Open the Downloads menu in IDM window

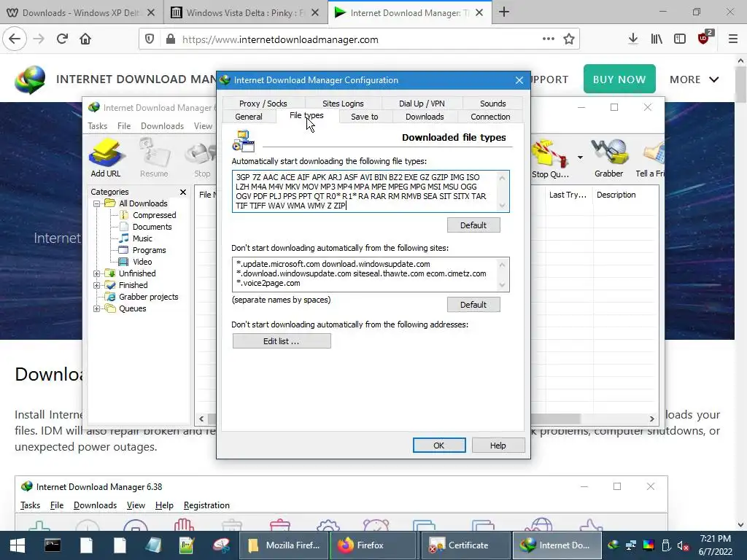pos(162,126)
